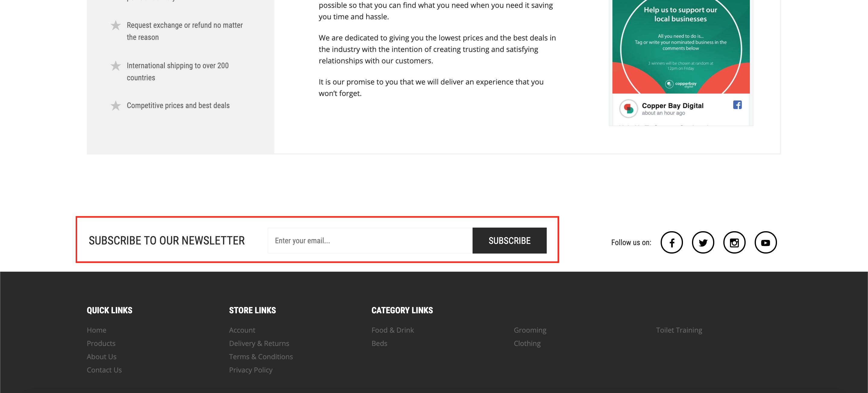This screenshot has width=868, height=393.
Task: Open the YouTube social icon
Action: point(765,242)
